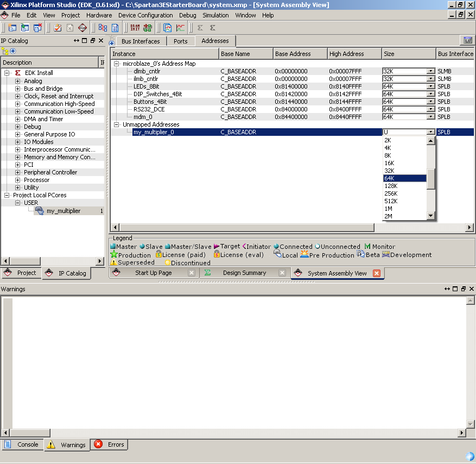Show the Console tab
This screenshot has height=464, width=476.
(x=22, y=444)
